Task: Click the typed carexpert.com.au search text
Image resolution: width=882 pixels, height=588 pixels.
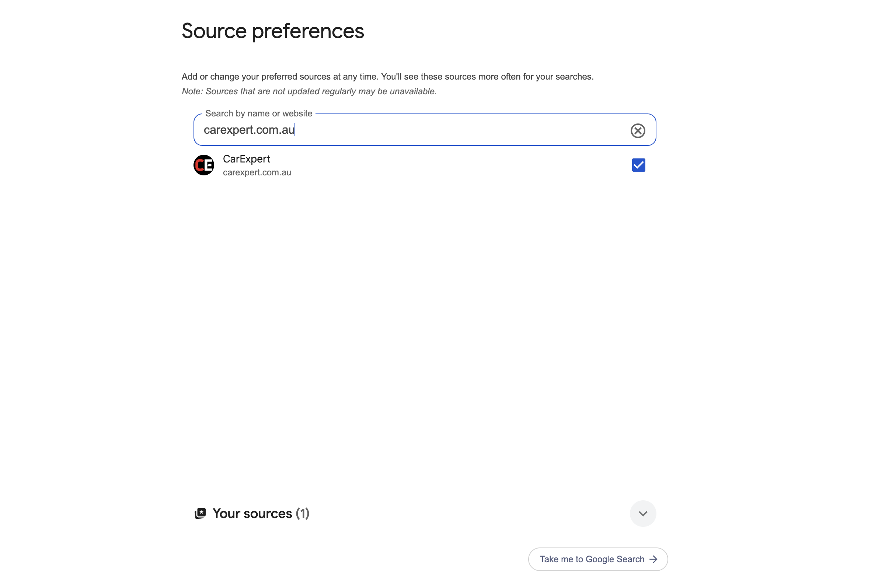Action: pyautogui.click(x=249, y=130)
